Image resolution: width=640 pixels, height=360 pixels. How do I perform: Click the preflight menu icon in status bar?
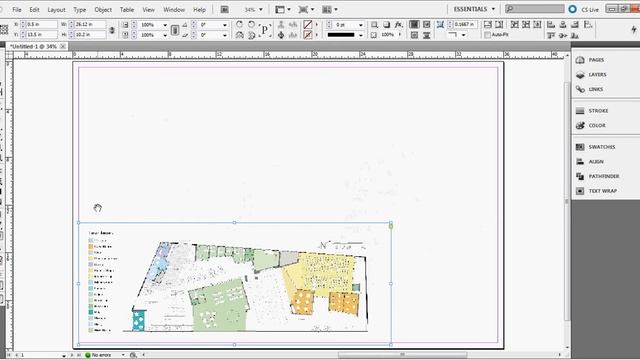[123, 355]
